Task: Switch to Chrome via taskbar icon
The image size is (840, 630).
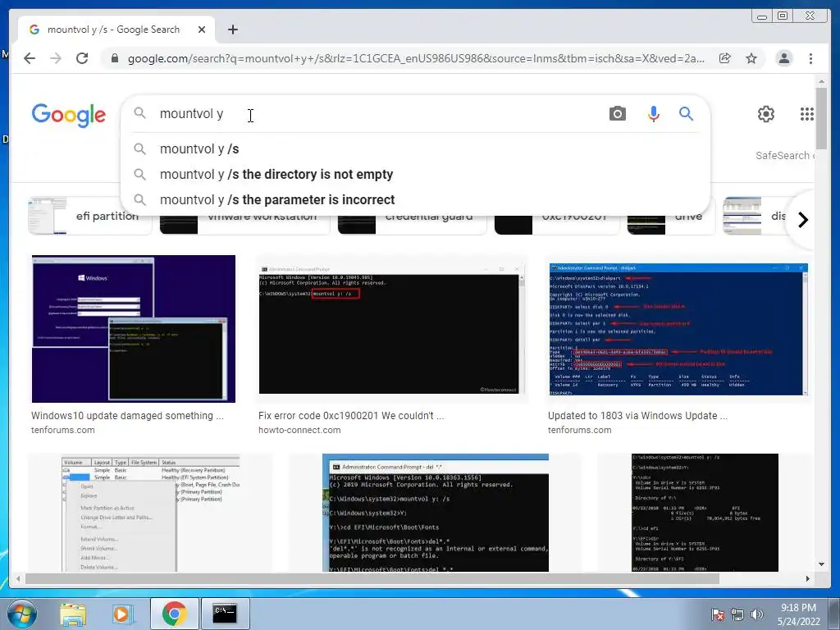Action: coord(174,614)
